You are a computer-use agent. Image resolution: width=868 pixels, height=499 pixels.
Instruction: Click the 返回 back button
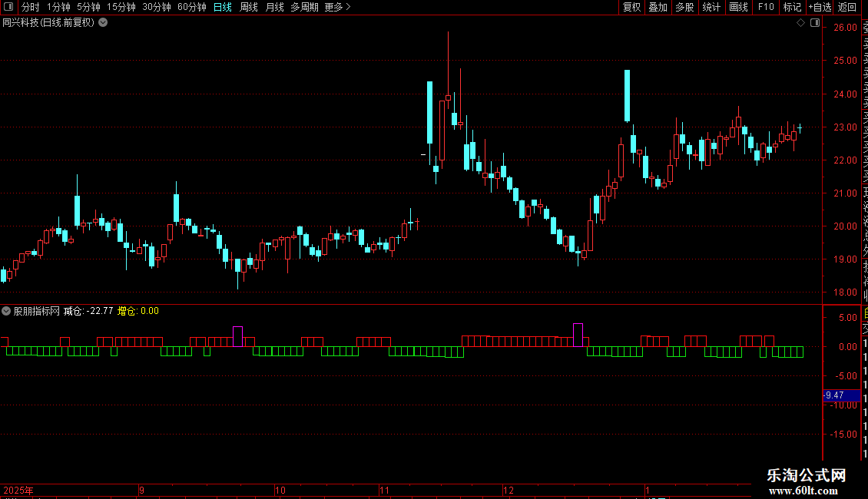point(847,7)
